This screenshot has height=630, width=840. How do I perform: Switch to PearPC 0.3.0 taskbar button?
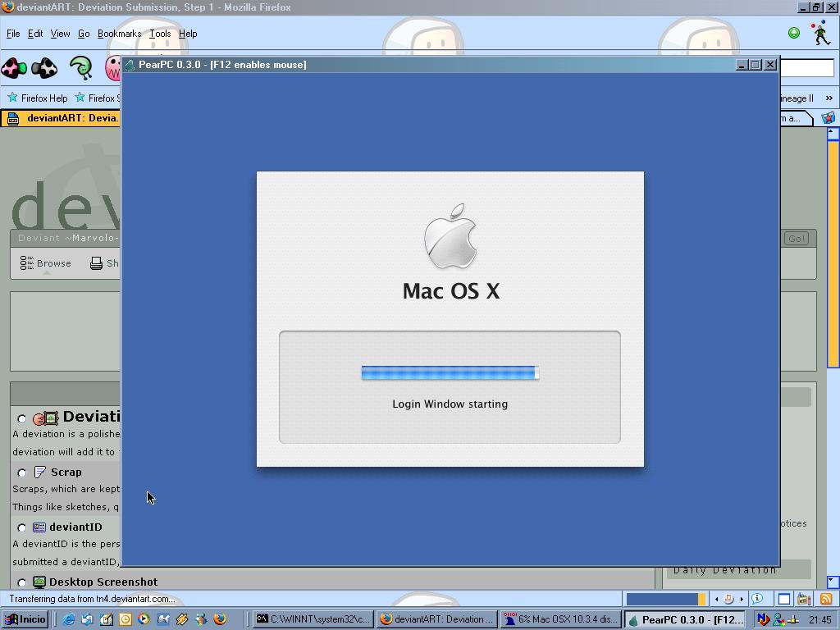(685, 620)
